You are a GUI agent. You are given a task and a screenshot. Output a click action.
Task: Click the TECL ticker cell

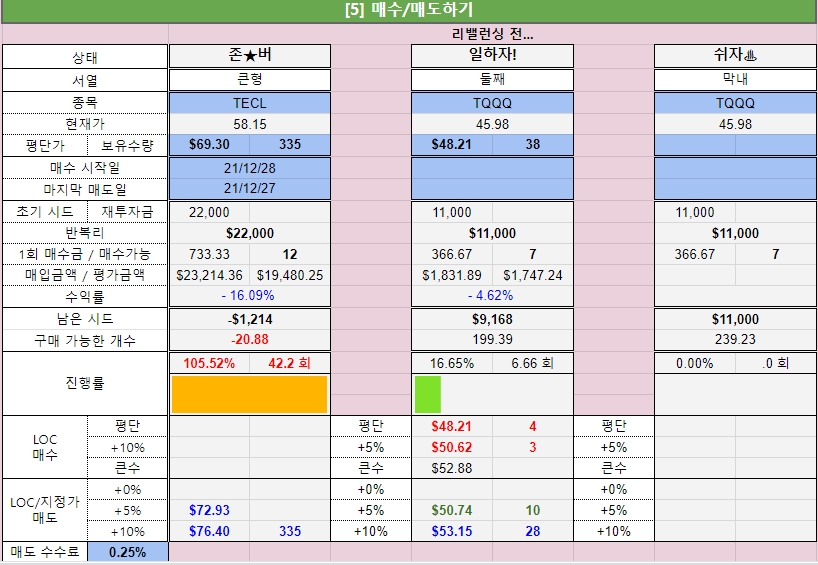[x=250, y=103]
